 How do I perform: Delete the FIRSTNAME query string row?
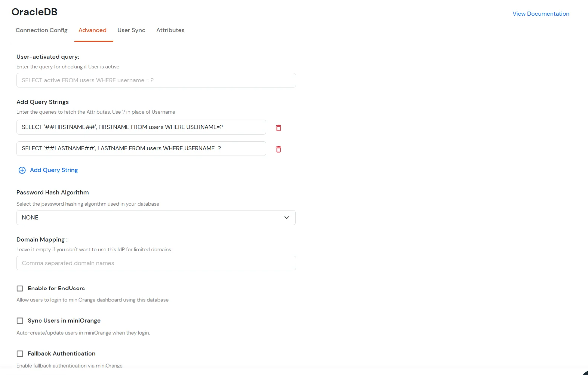(278, 128)
